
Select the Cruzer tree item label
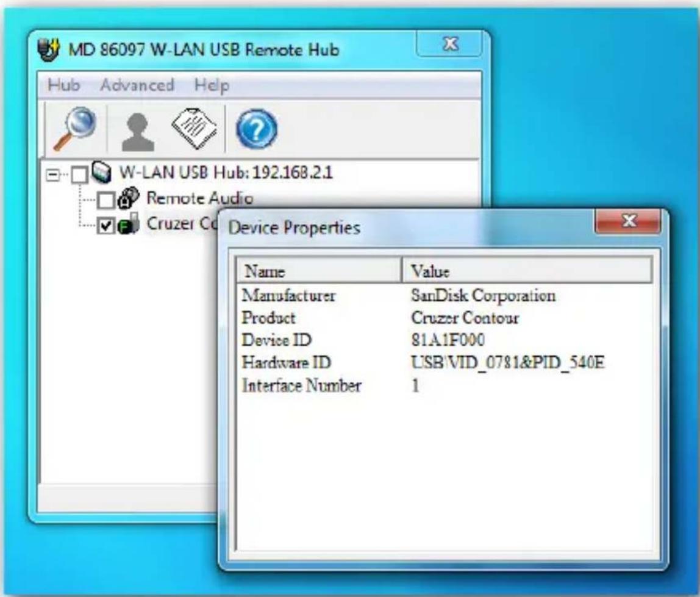pos(182,224)
